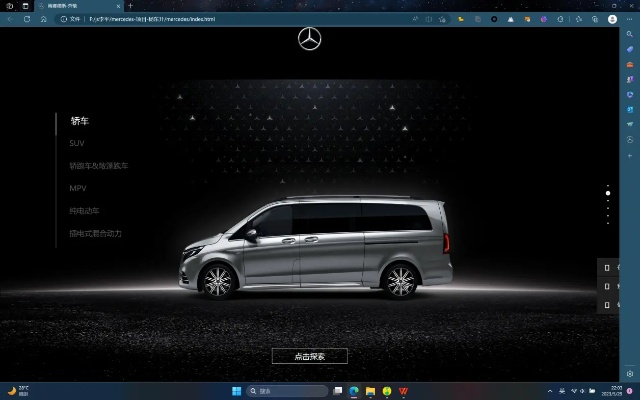This screenshot has height=400, width=640.
Task: Select the SUV category
Action: pyautogui.click(x=77, y=143)
